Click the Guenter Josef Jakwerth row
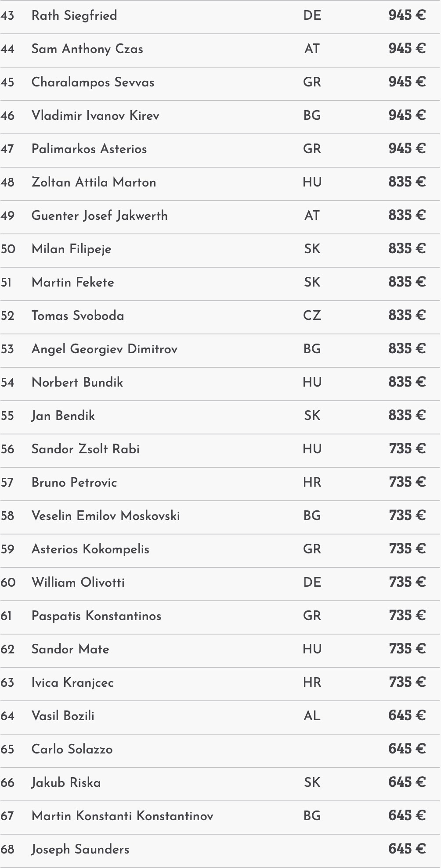This screenshot has width=441, height=868. tap(99, 216)
